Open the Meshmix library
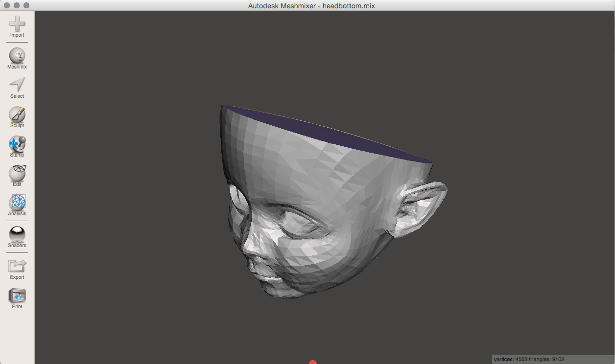The width and height of the screenshot is (615, 364). point(17,58)
